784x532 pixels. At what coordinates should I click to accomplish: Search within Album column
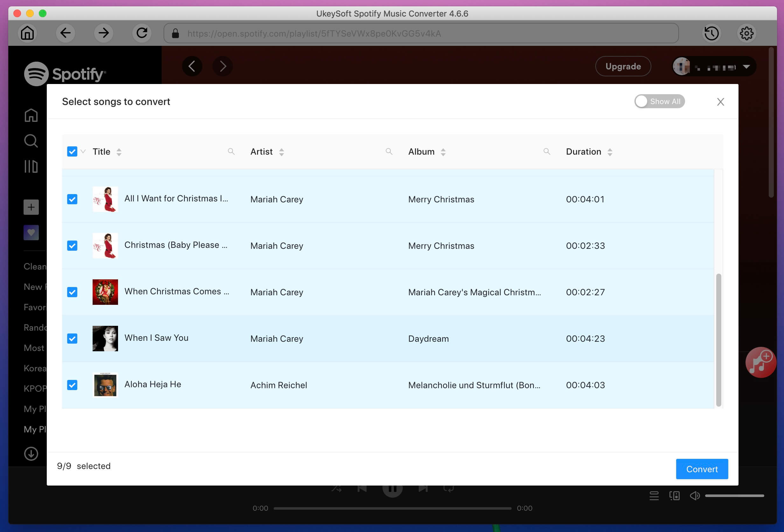[547, 151]
